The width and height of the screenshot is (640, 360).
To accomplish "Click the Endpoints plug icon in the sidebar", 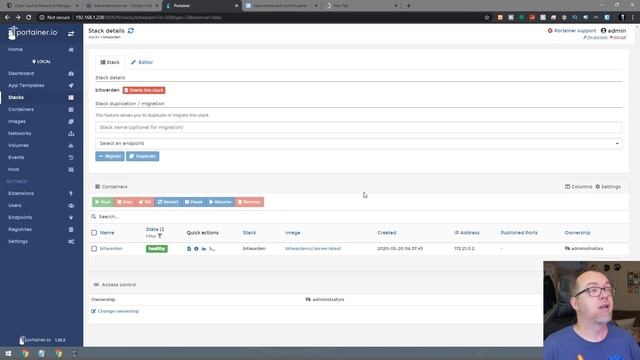I will tap(71, 218).
